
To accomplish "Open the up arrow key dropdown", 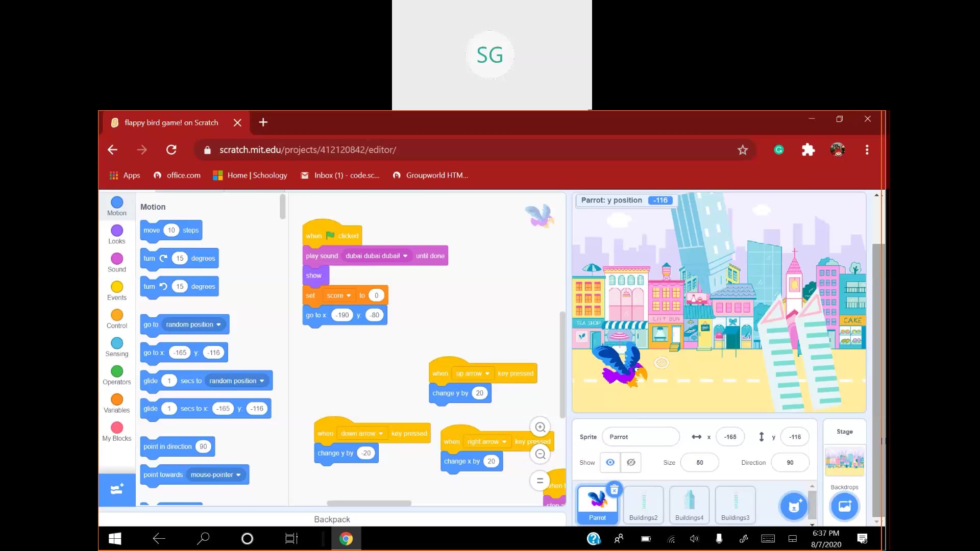I will (473, 373).
